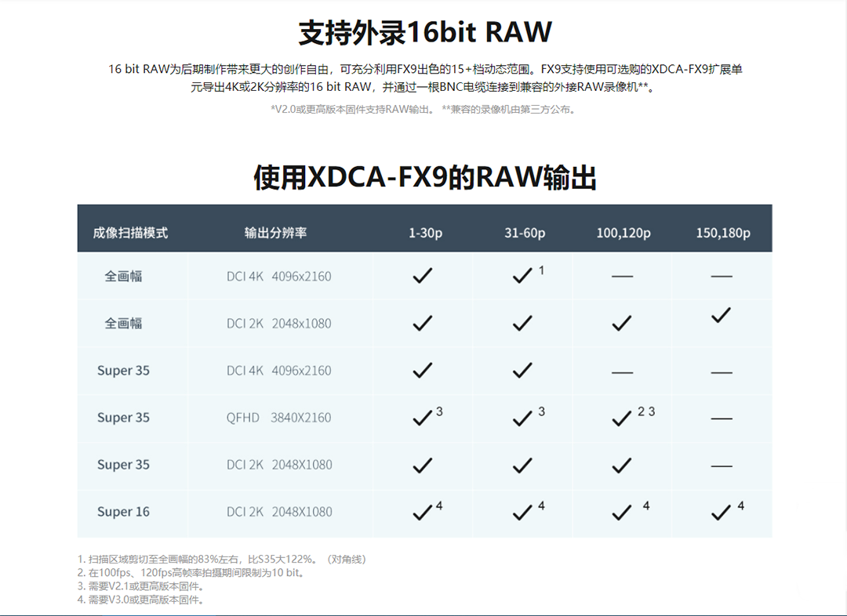Click the 31-60p checkmark in 全画幅 DCI 4K row
The height and width of the screenshot is (616, 847).
point(522,276)
